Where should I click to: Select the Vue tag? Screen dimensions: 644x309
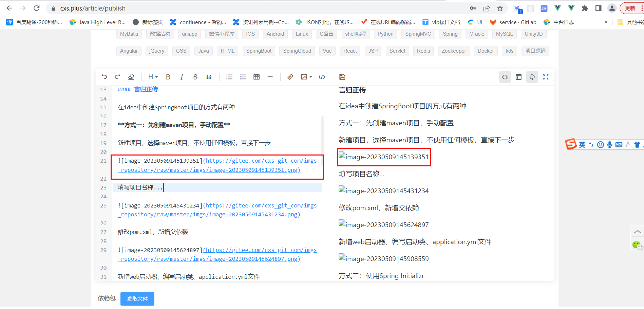click(x=327, y=51)
